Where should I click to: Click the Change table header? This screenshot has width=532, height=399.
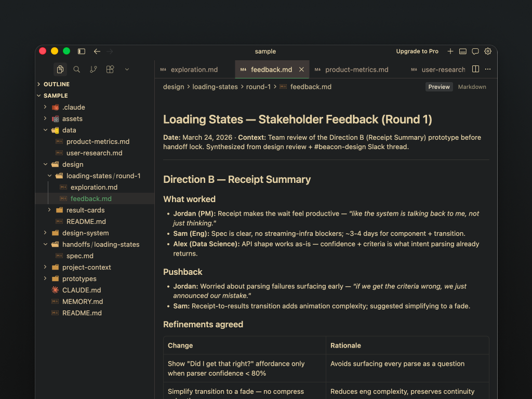(180, 345)
